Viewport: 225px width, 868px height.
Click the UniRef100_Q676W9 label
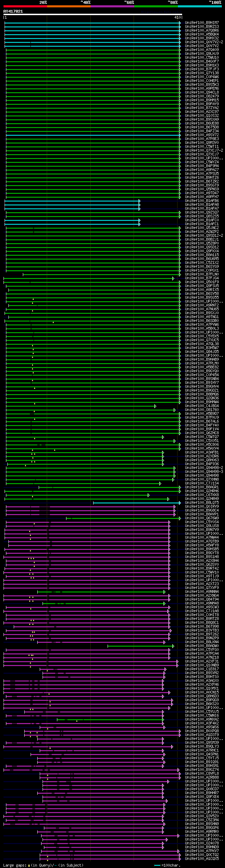click(202, 518)
